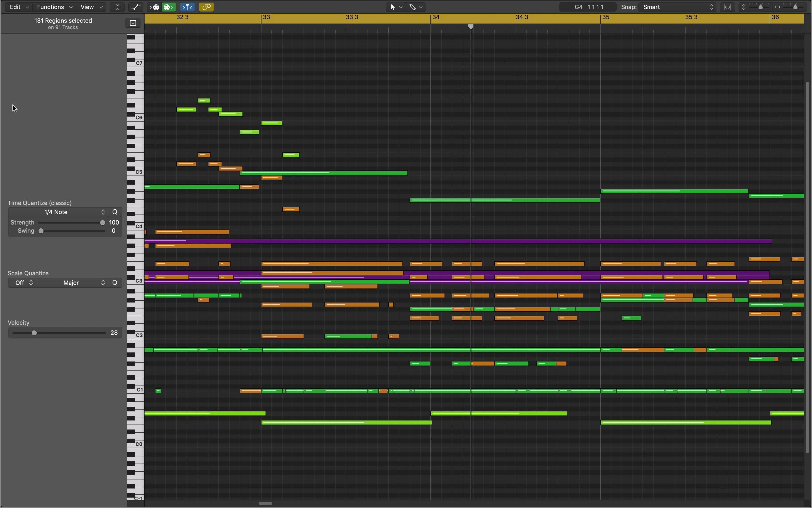The height and width of the screenshot is (508, 812).
Task: Open the Scale Quantize Off dropdown
Action: pyautogui.click(x=22, y=283)
